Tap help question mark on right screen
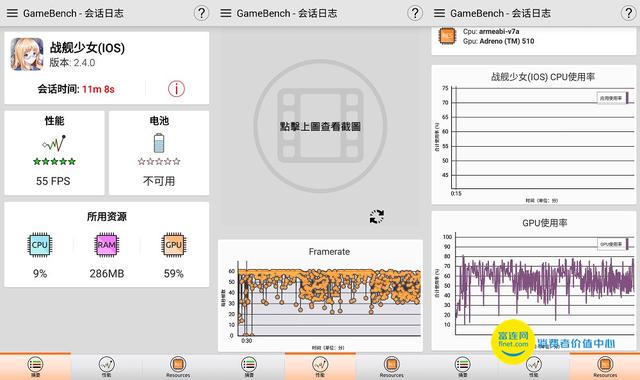Screen dimensions: 640x380 tap(629, 13)
